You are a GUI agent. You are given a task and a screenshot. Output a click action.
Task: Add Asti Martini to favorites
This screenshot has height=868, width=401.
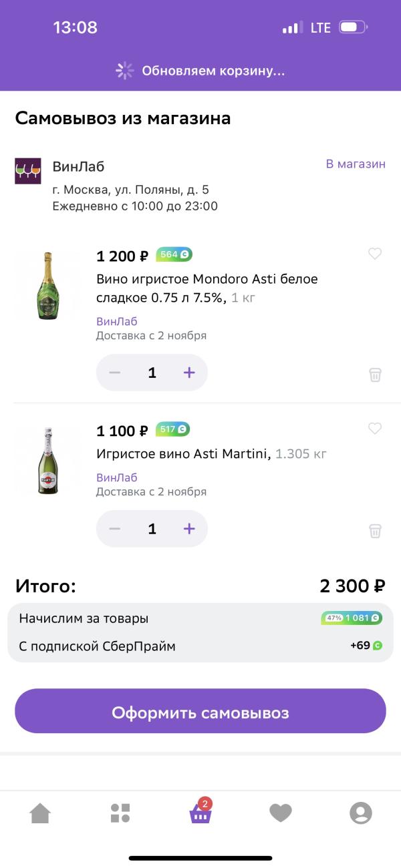pyautogui.click(x=375, y=429)
